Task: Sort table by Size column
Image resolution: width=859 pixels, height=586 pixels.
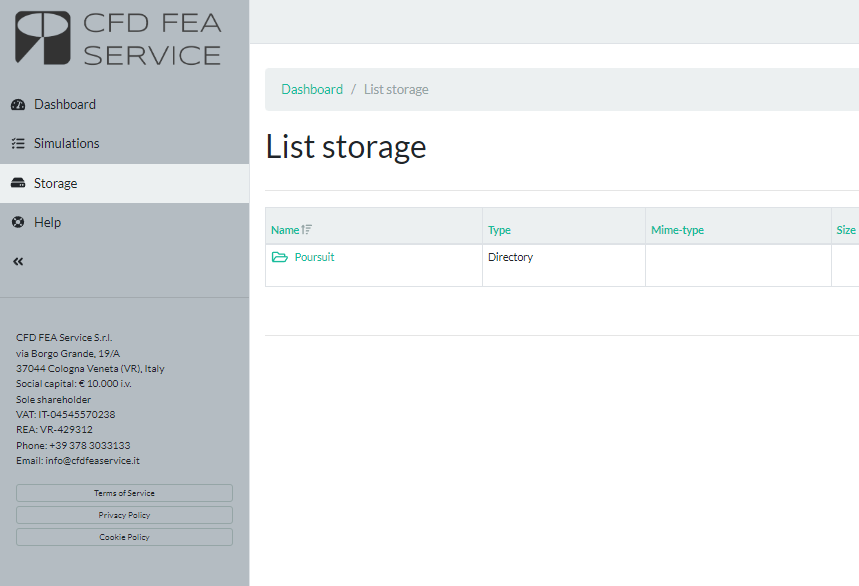Action: [846, 230]
